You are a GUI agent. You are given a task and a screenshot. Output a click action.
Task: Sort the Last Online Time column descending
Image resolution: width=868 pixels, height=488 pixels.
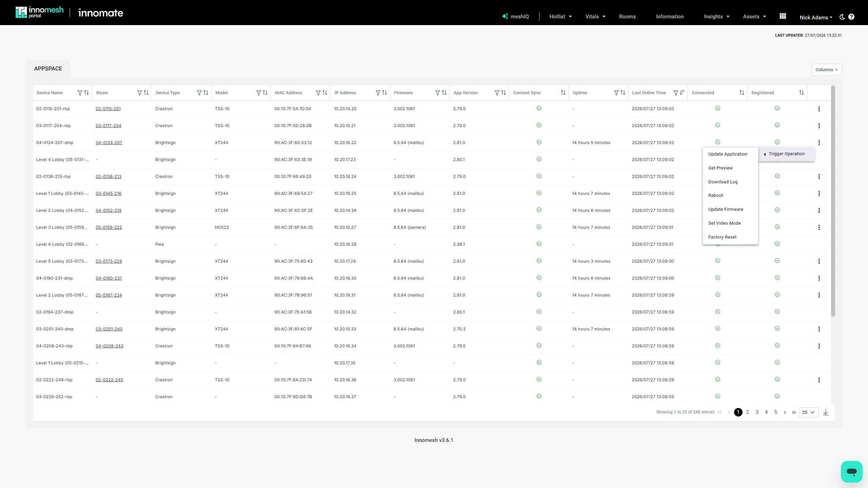[682, 93]
